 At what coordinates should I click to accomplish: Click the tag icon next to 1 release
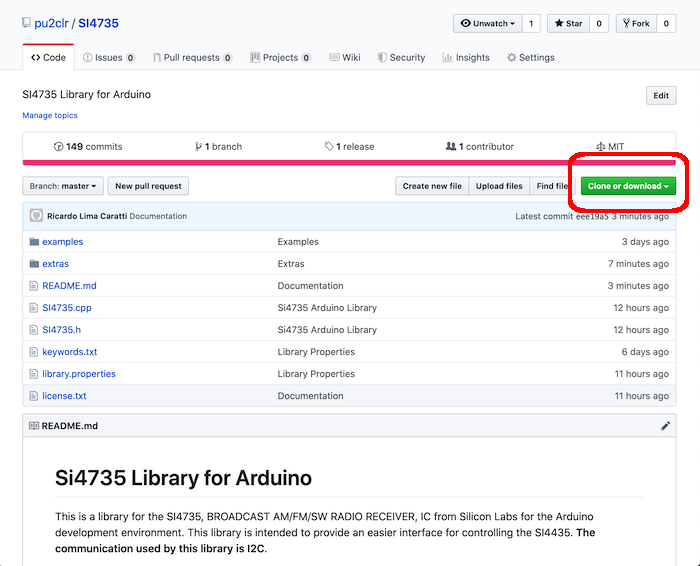click(329, 146)
